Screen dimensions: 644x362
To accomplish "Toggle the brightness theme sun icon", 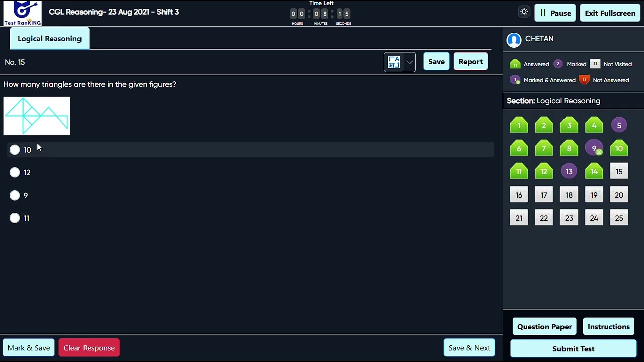I will click(524, 12).
